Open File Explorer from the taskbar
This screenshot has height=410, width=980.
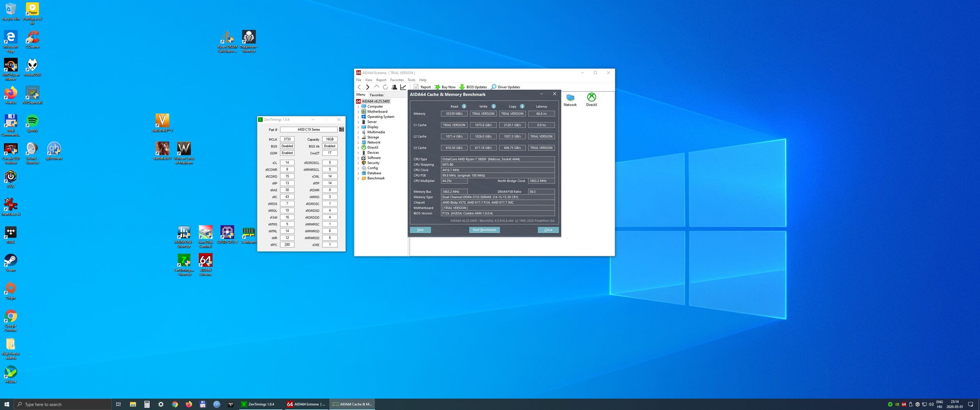click(133, 404)
